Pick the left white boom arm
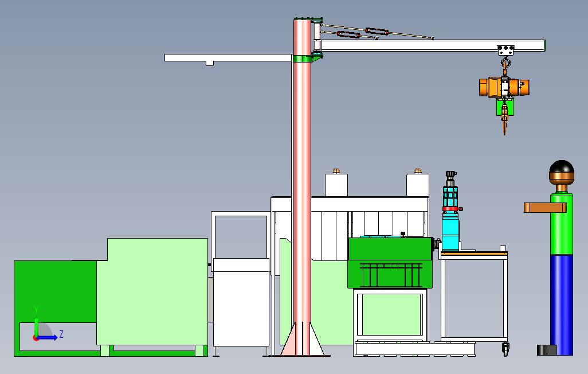 [228, 58]
